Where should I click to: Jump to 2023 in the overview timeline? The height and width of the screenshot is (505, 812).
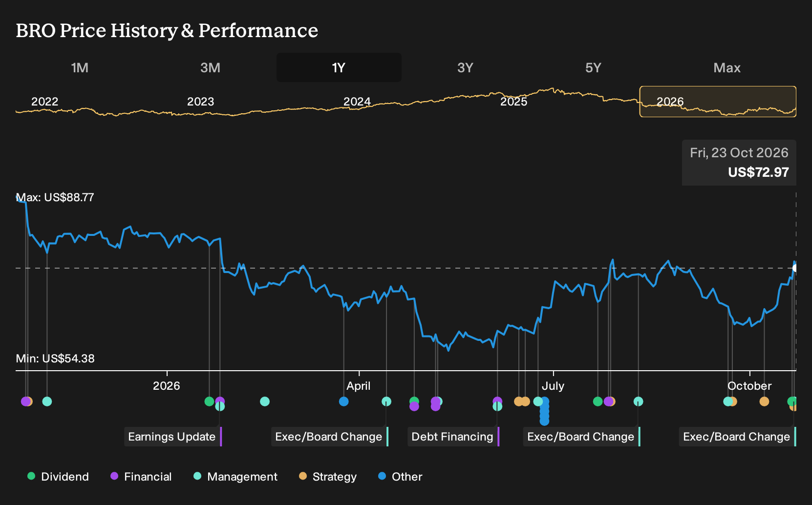(x=200, y=102)
